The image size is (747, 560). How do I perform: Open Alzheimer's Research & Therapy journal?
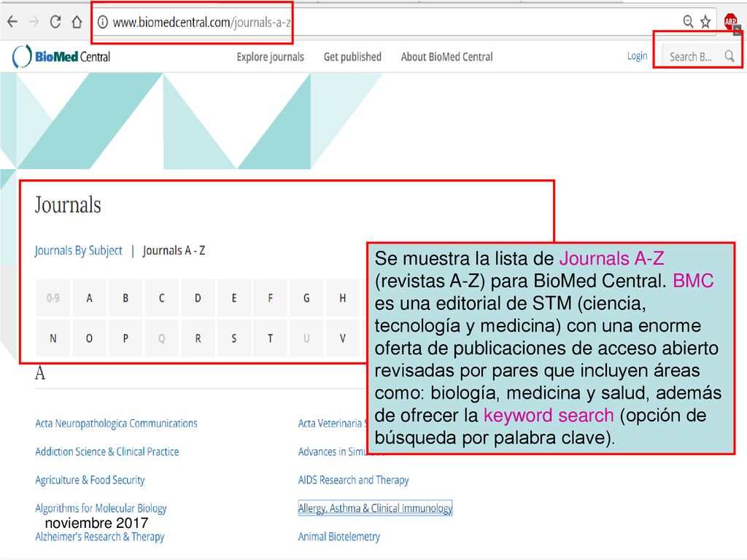click(99, 537)
